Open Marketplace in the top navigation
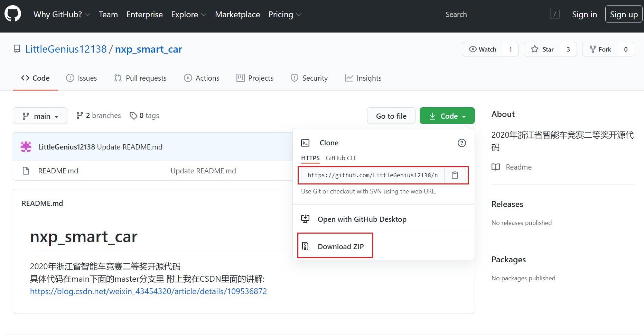Screen dimensions: 644x335 click(237, 15)
